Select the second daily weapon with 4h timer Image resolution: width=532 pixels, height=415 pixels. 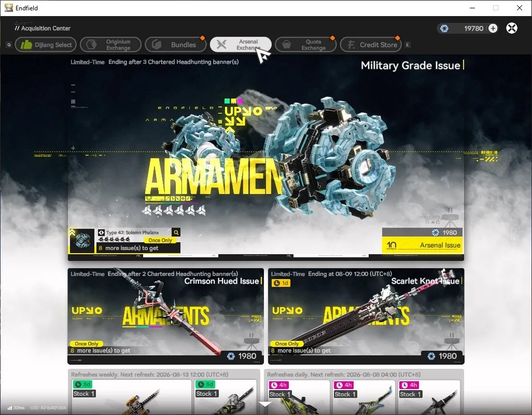pyautogui.click(x=363, y=397)
